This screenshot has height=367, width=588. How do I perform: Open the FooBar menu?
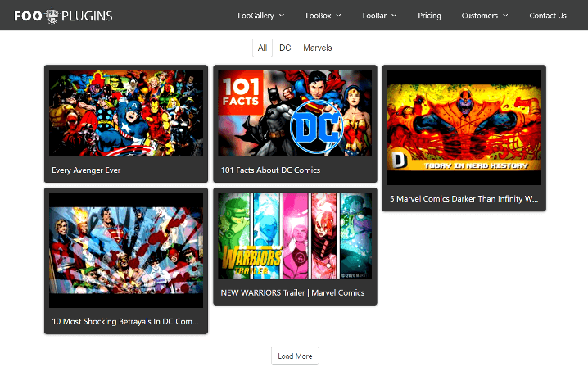point(374,16)
